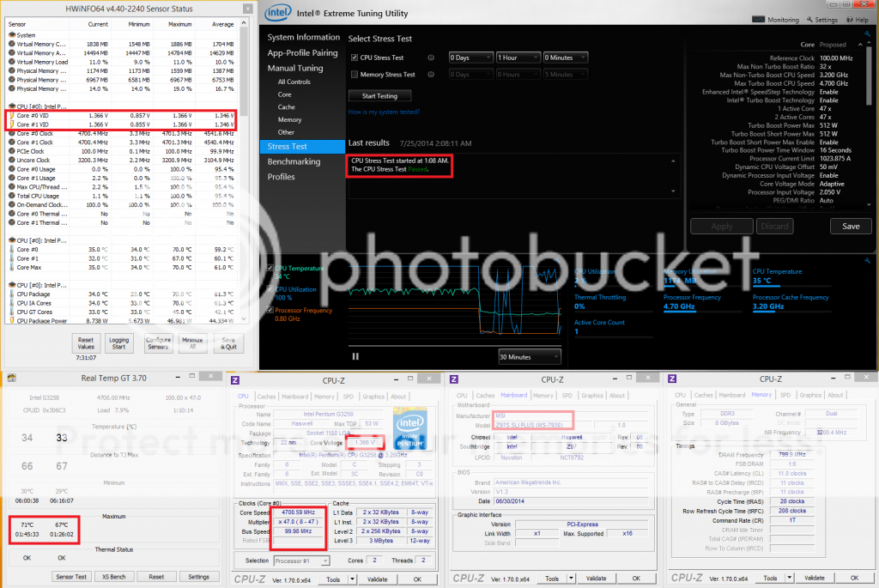This screenshot has height=588, width=879.
Task: Select Benchmarking in XTU sidebar
Action: [x=294, y=161]
